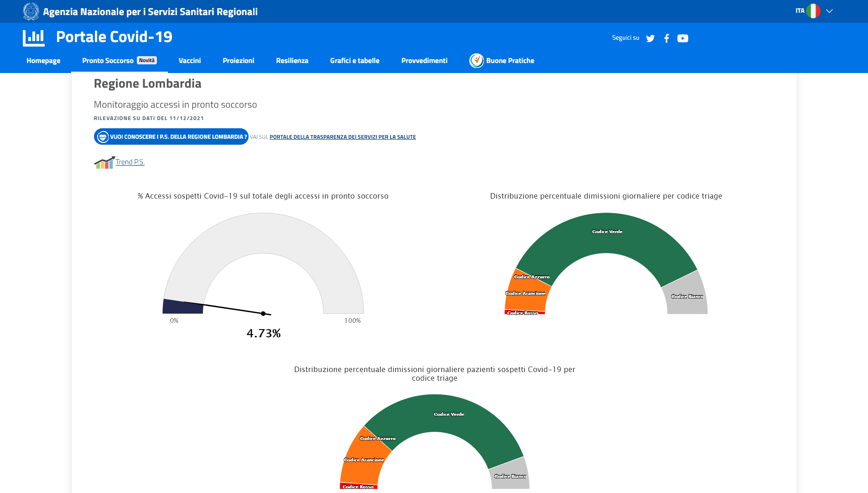Click the Portale Covid-19 title
The height and width of the screenshot is (493, 868).
(114, 37)
